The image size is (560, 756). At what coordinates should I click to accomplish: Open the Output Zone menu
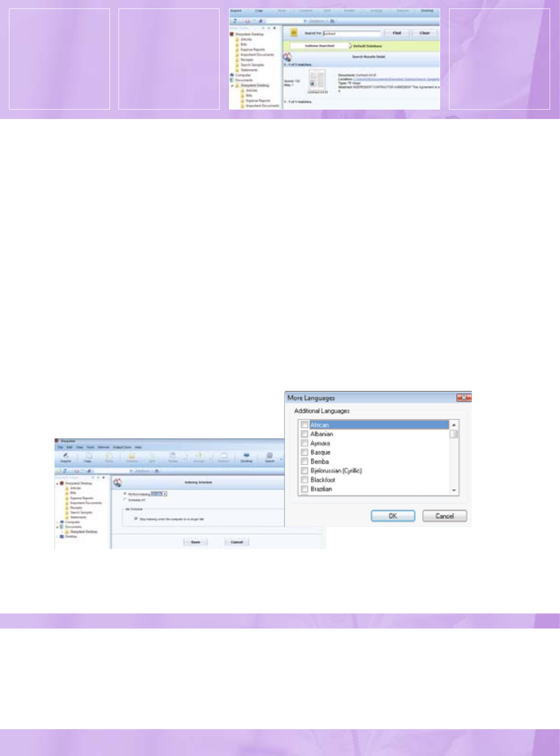point(122,447)
